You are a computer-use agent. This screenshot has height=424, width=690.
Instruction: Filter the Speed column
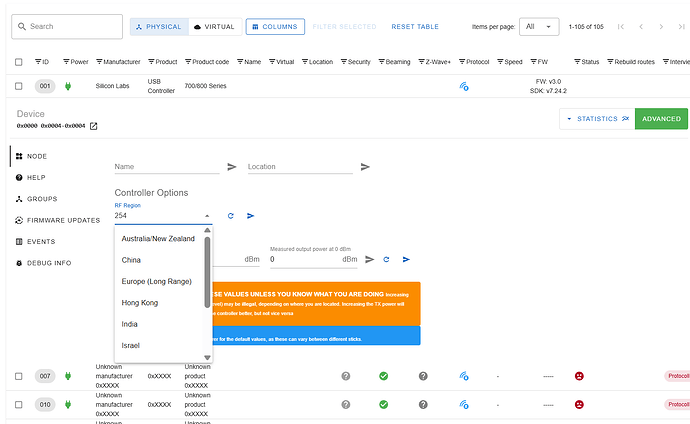click(x=500, y=62)
